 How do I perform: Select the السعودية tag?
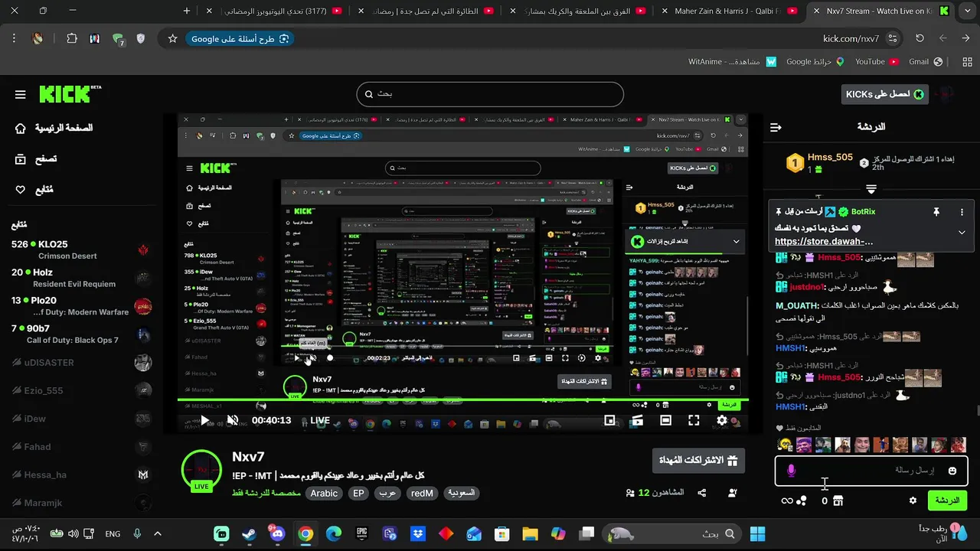point(462,494)
